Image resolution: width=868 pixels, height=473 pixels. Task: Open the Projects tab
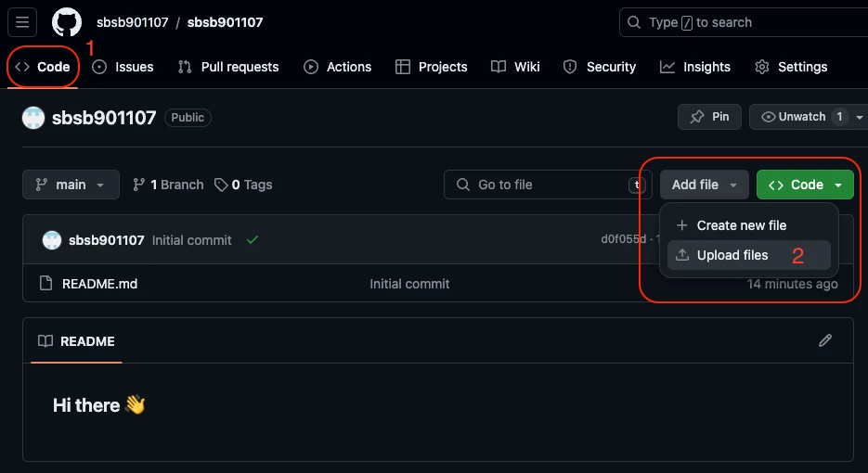pos(432,67)
